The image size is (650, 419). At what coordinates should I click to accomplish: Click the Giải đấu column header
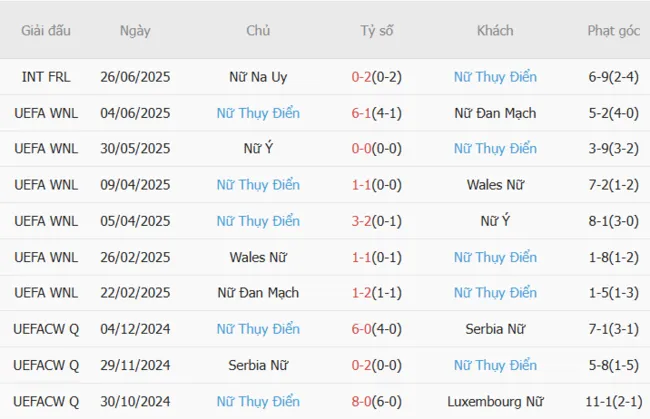coord(46,31)
